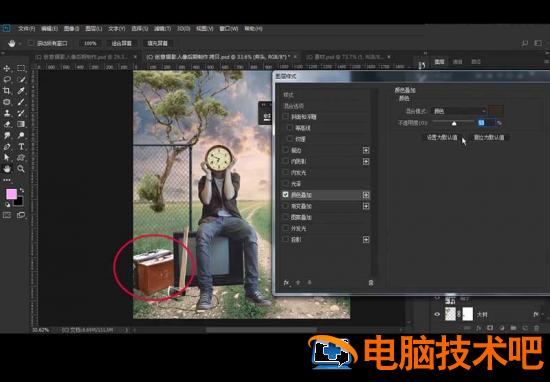Toggle Quick Mask mode icon
The width and height of the screenshot is (550, 382).
[x=7, y=215]
